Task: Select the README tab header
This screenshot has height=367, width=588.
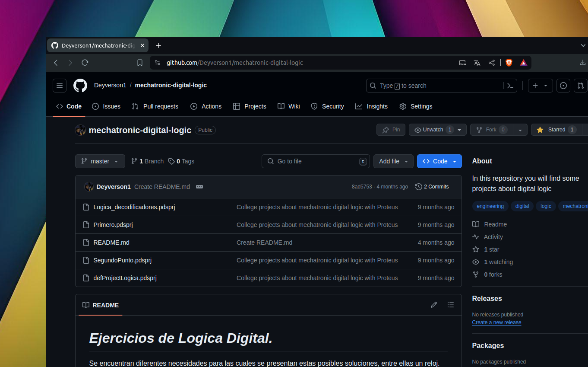Action: [x=101, y=305]
